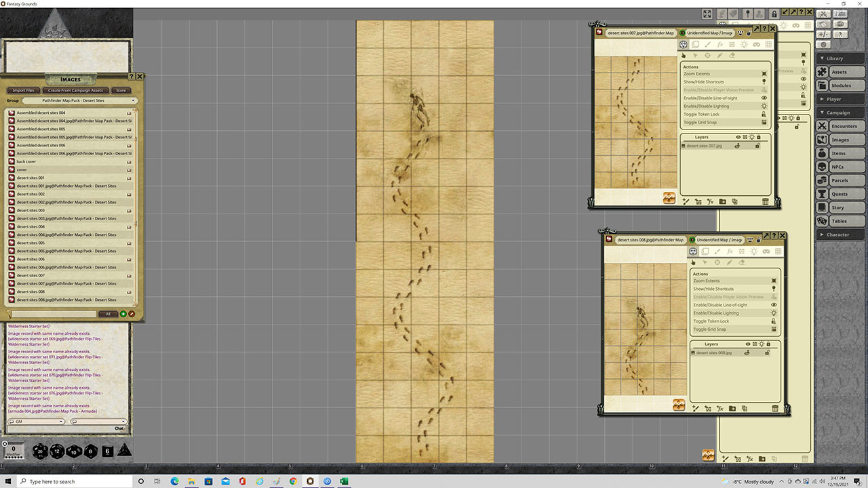Select the pointer tool on the map toolbar
The height and width of the screenshot is (488, 868).
(684, 56)
